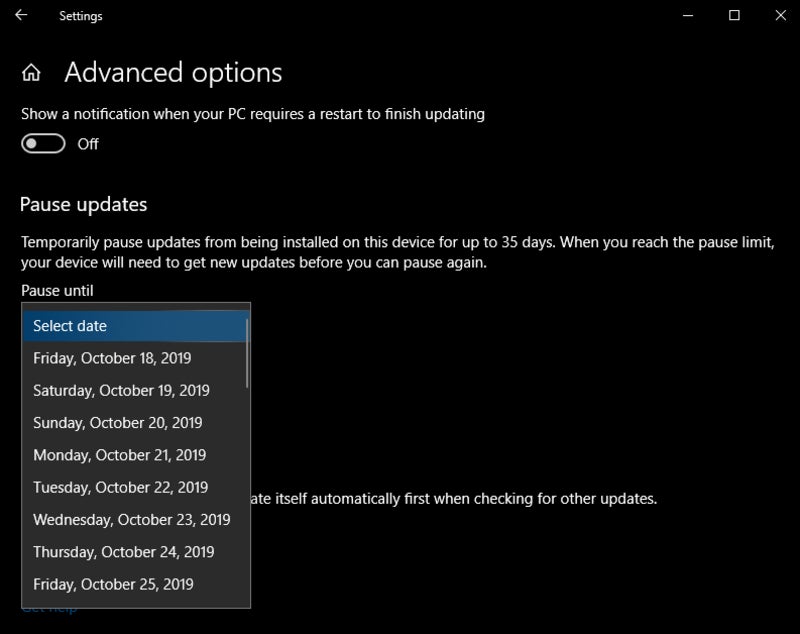
Task: Click the back arrow in Settings
Action: [x=21, y=15]
